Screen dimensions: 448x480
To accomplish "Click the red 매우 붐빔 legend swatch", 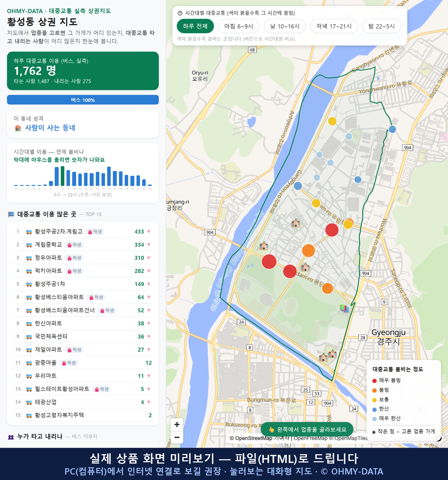I will click(374, 380).
